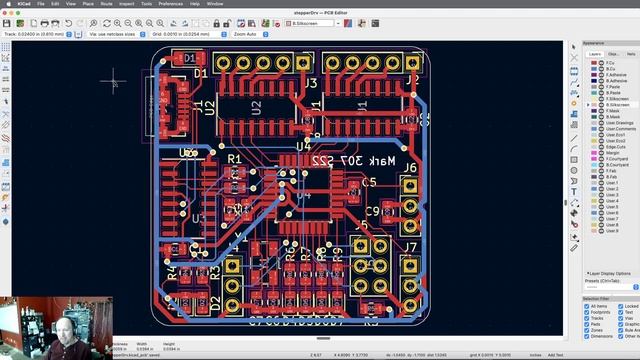Click the Print icon in the toolbar

click(44, 24)
